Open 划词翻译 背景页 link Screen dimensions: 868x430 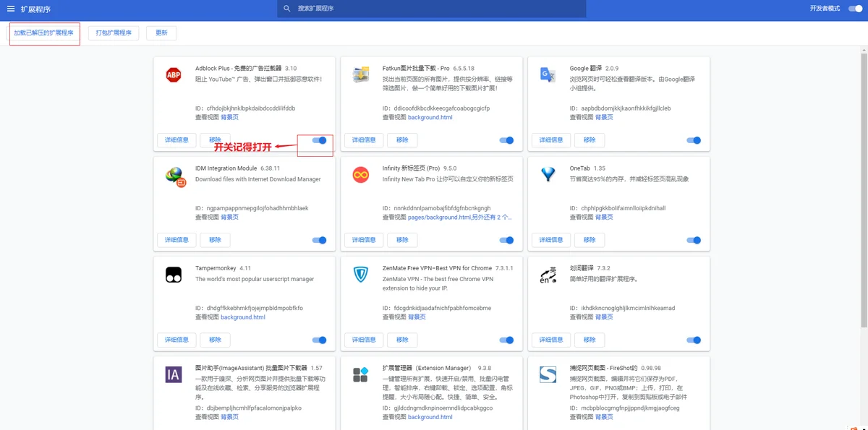coord(604,317)
